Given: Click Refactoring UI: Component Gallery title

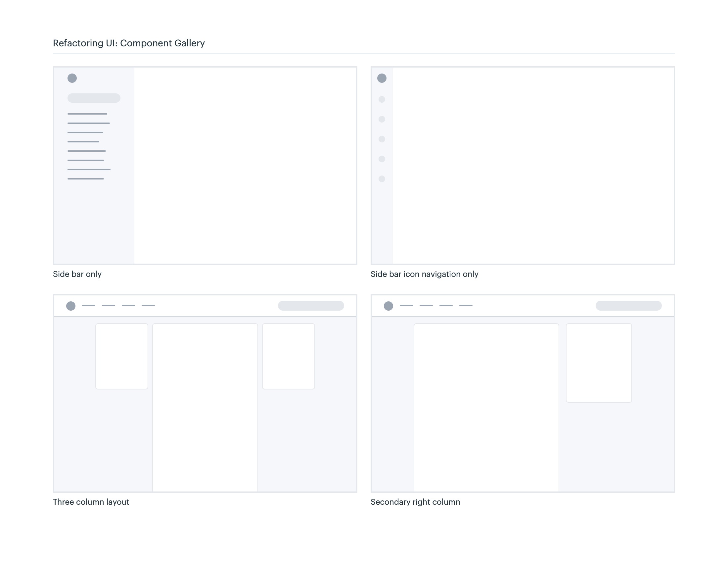Looking at the screenshot, I should [x=129, y=43].
